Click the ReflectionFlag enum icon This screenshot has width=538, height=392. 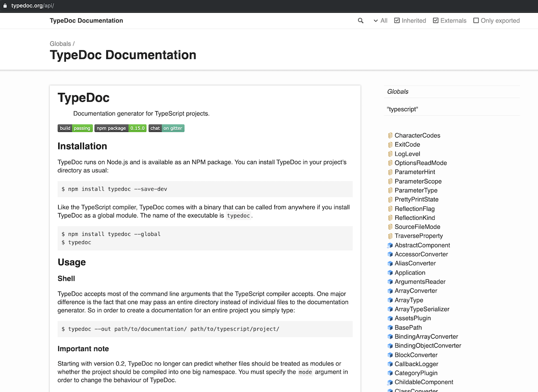[390, 209]
